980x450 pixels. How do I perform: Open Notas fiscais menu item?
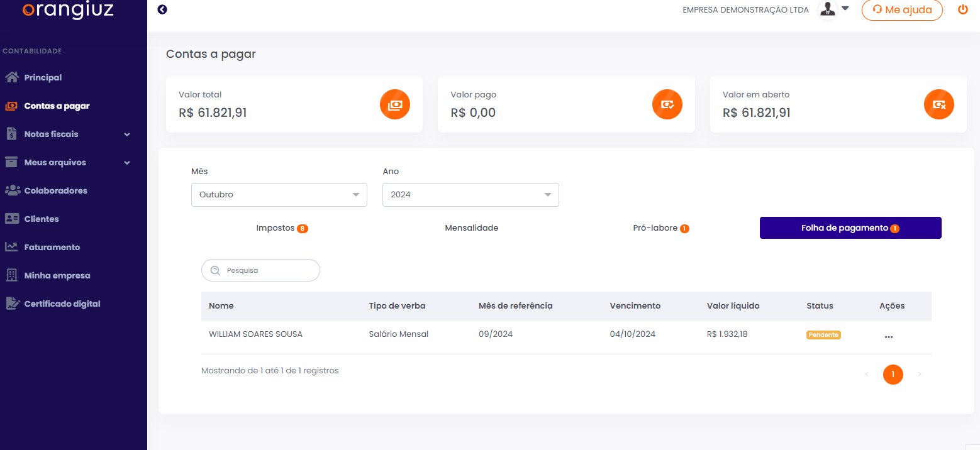coord(51,134)
